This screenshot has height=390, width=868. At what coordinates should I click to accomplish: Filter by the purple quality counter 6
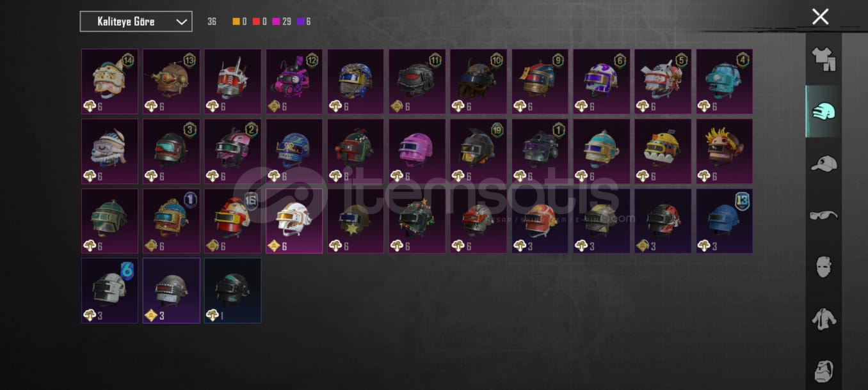click(304, 22)
